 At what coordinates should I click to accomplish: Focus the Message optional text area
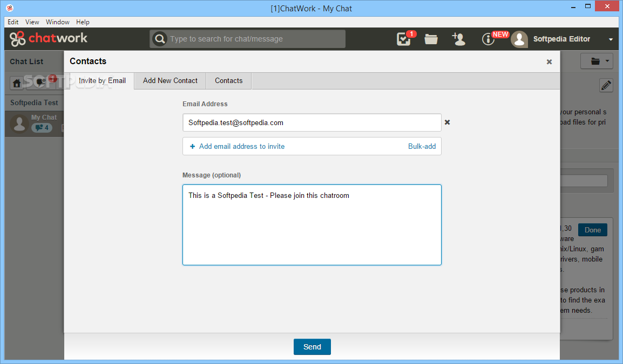312,225
